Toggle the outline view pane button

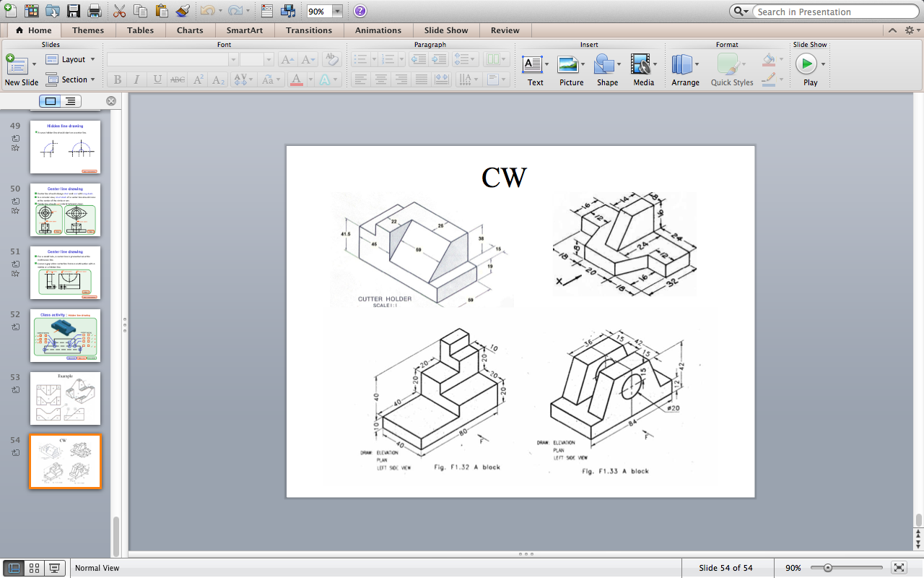point(70,101)
